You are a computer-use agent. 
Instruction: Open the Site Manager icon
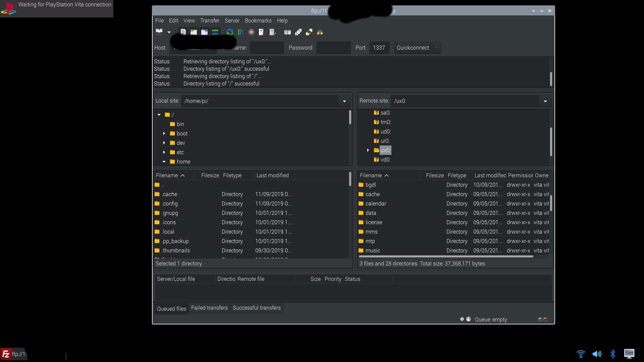click(x=159, y=32)
